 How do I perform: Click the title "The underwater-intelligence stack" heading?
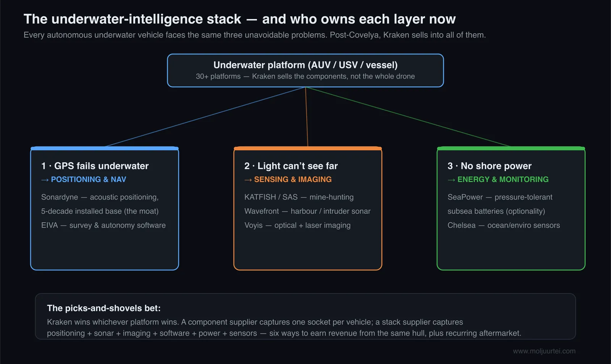click(239, 19)
